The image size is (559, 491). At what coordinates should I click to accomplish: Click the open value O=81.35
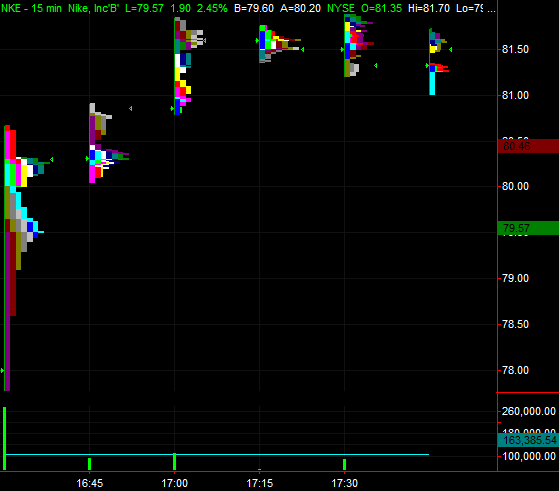381,8
